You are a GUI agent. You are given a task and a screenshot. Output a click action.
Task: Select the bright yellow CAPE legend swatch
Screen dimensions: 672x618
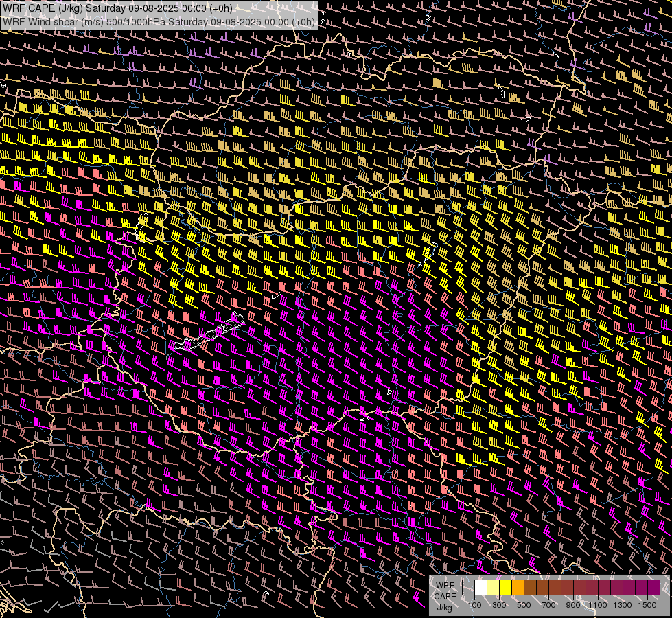pyautogui.click(x=506, y=588)
